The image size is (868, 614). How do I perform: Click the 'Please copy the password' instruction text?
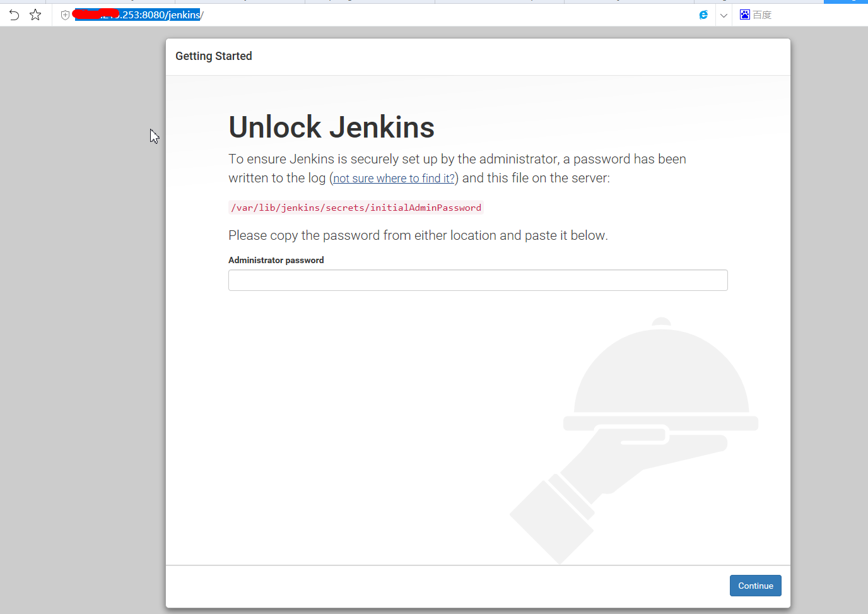[418, 235]
